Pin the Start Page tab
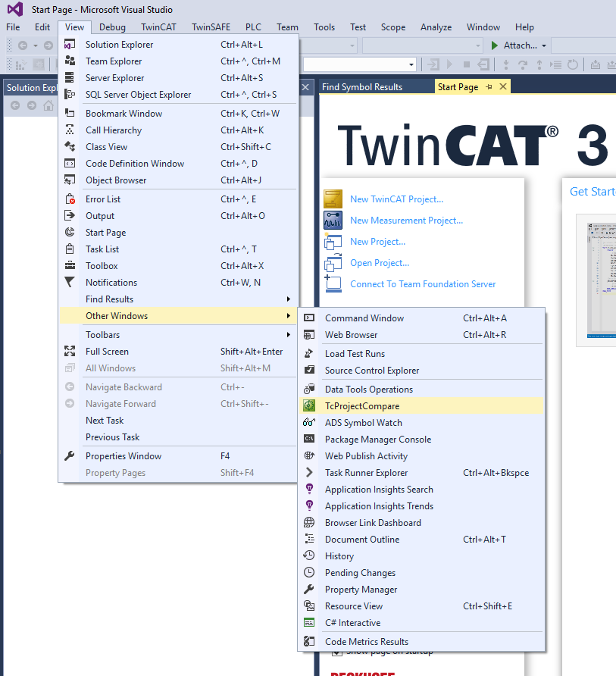616x676 pixels. coord(489,87)
